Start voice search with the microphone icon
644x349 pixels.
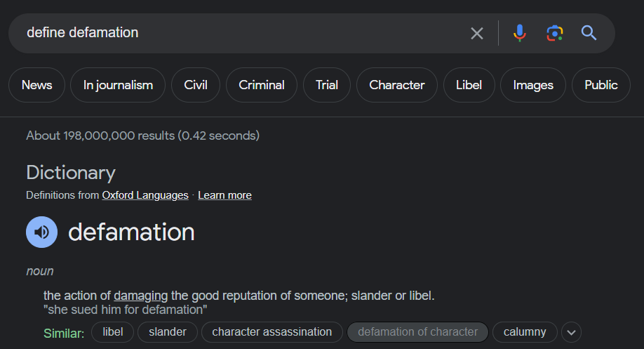pyautogui.click(x=520, y=33)
